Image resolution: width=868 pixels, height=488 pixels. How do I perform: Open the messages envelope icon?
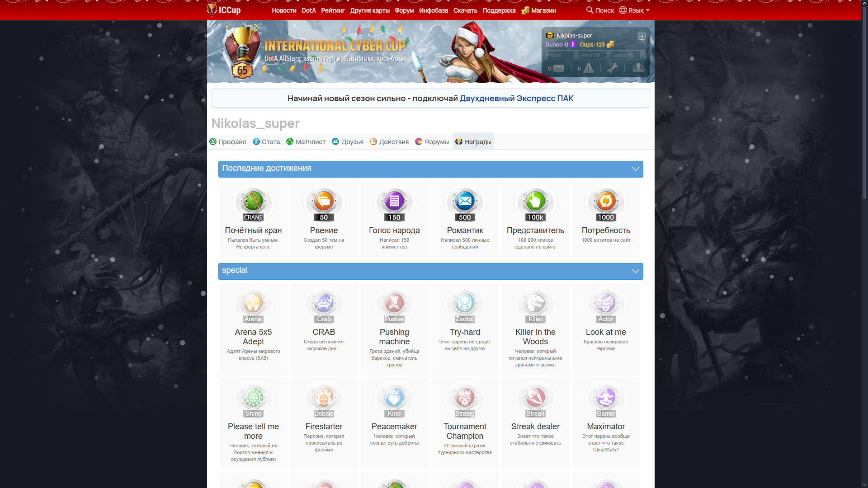(x=559, y=68)
